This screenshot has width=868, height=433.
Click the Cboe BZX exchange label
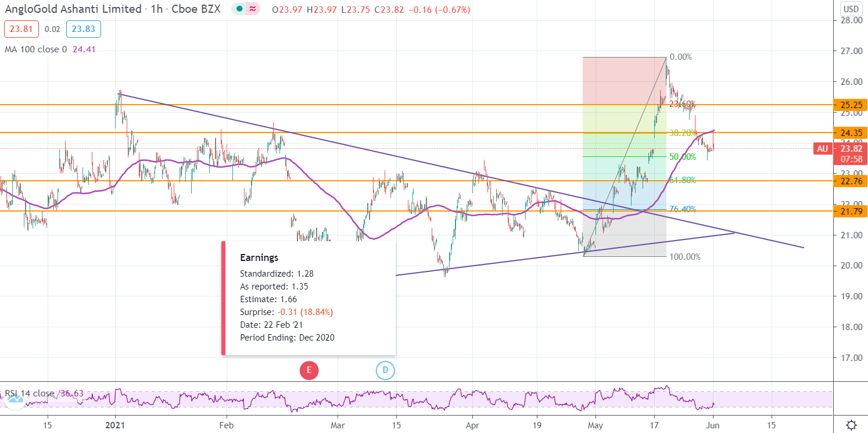(197, 9)
